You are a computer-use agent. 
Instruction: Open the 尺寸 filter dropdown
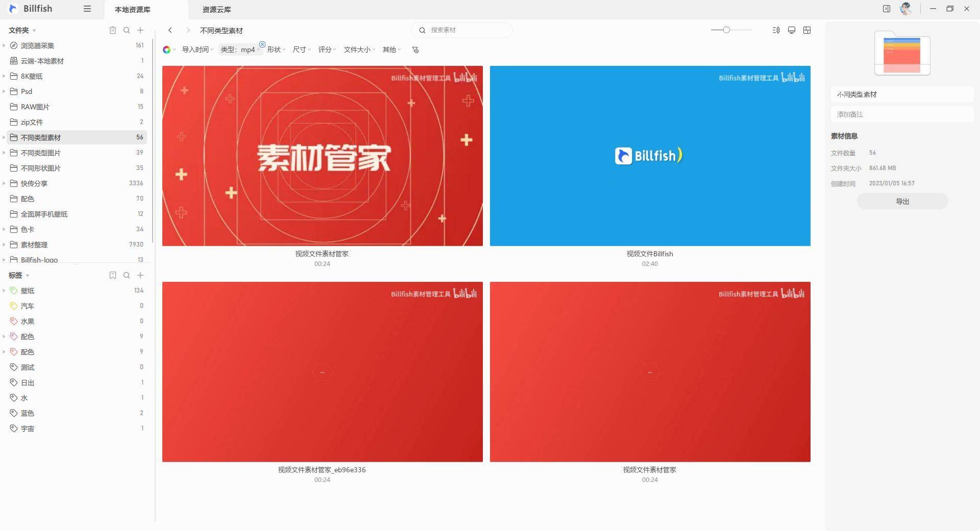coord(301,50)
